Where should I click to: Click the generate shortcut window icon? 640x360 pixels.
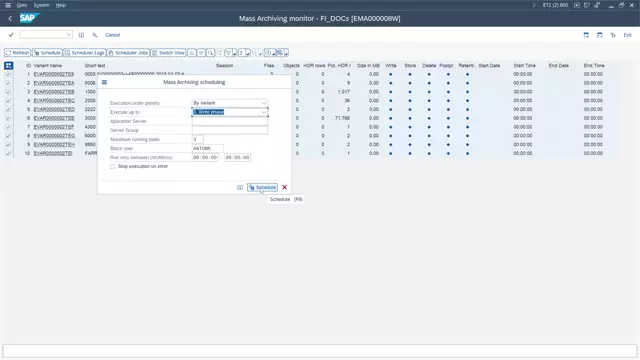point(600,35)
